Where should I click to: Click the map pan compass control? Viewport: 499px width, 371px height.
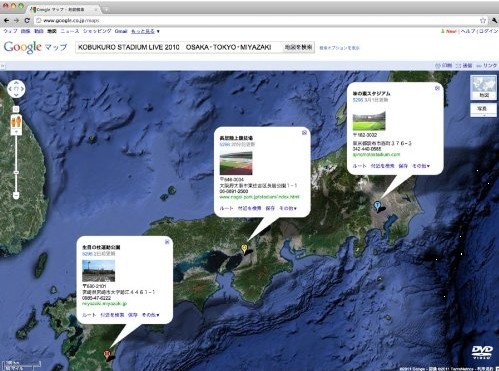[x=16, y=89]
